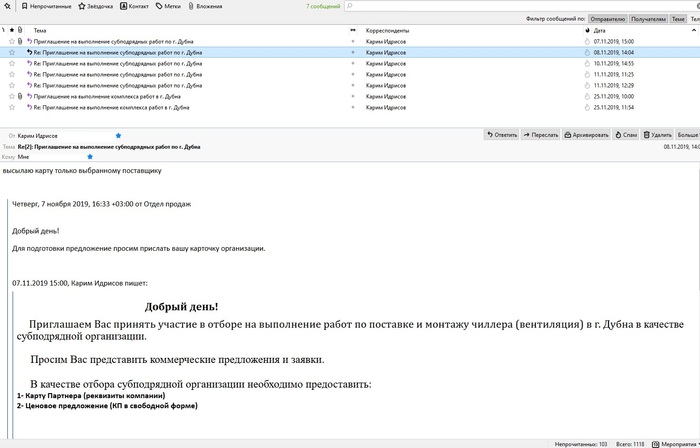700x448 pixels.
Task: Sort by the thread column icon
Action: tap(3, 30)
